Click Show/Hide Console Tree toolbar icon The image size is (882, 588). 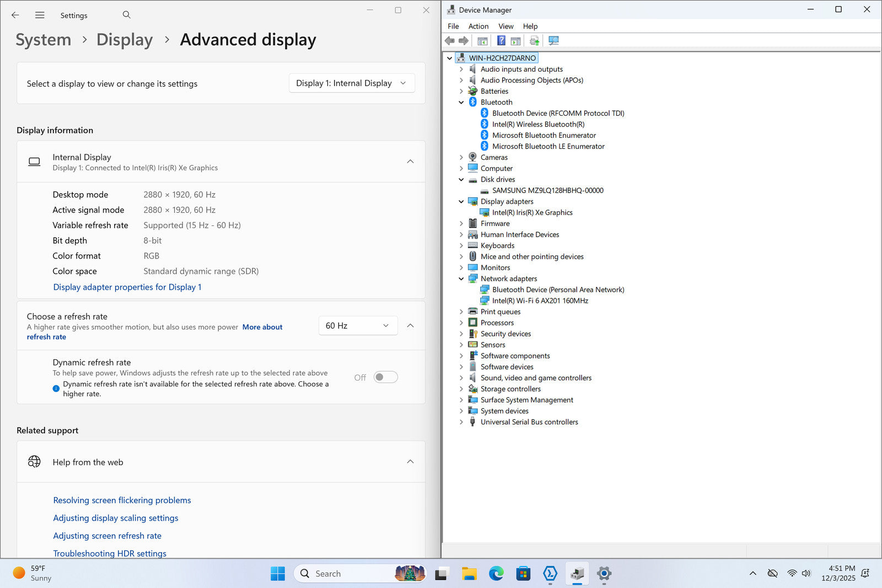point(482,41)
